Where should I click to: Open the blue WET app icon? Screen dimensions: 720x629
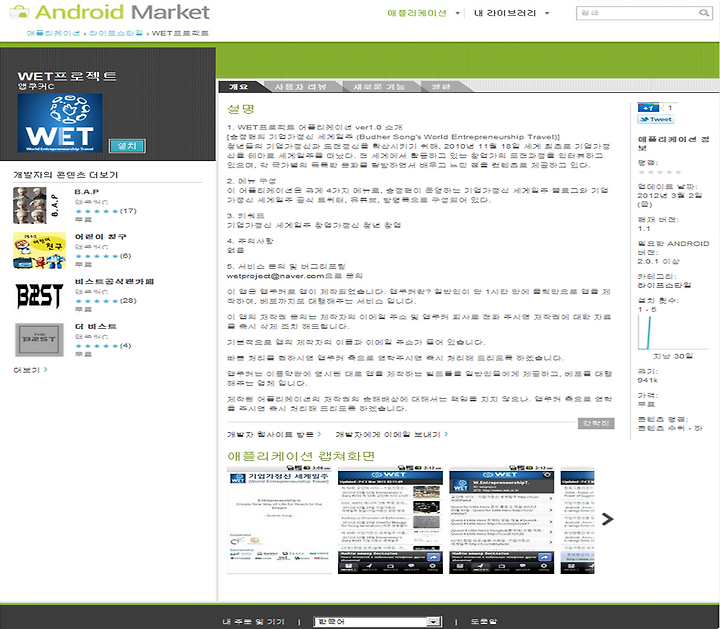click(60, 123)
